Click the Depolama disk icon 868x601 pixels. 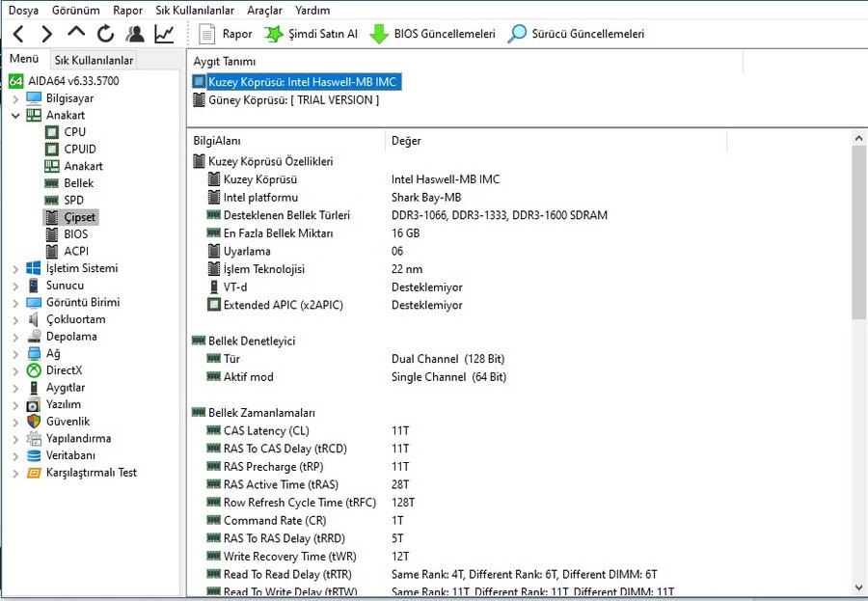pos(34,337)
